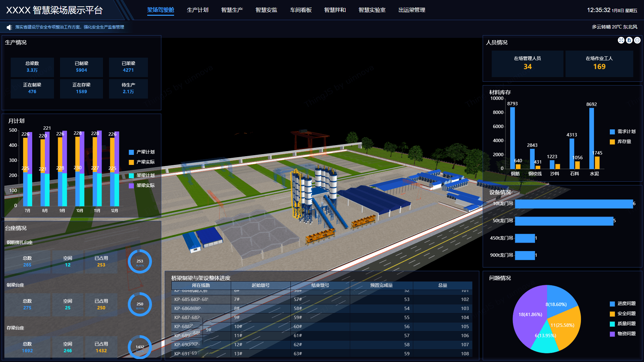Screen dimensions: 644x362
Task: Click the announcement speaker icon
Action: pos(9,27)
